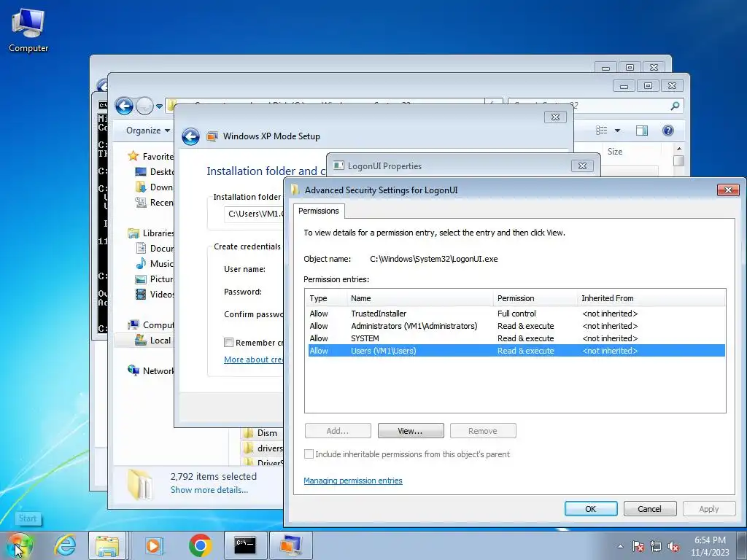Viewport: 747px width, 560px height.
Task: Launch Internet Explorer from taskbar
Action: [65, 545]
